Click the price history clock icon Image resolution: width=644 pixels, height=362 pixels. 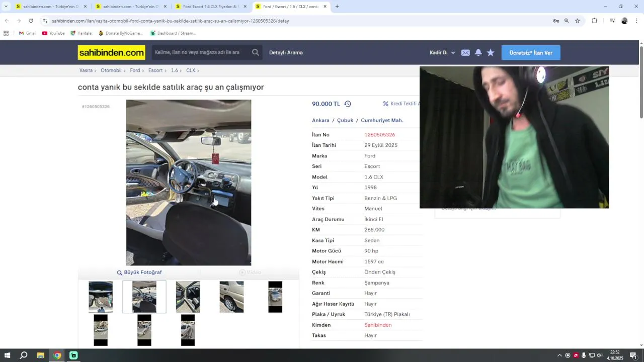[348, 104]
